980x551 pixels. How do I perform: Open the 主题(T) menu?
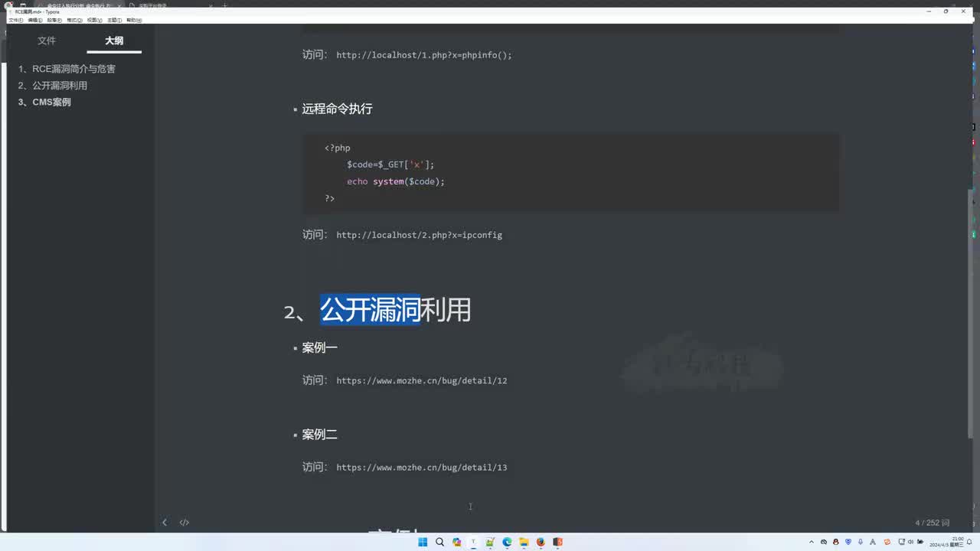pos(114,20)
